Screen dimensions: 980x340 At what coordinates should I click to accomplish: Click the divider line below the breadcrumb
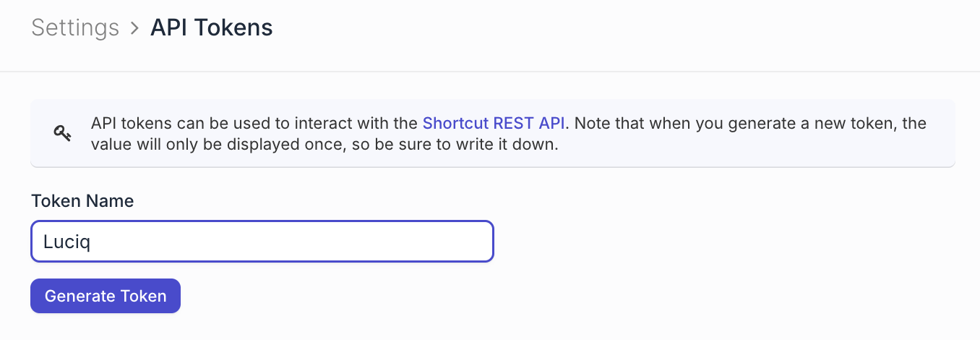[490, 72]
